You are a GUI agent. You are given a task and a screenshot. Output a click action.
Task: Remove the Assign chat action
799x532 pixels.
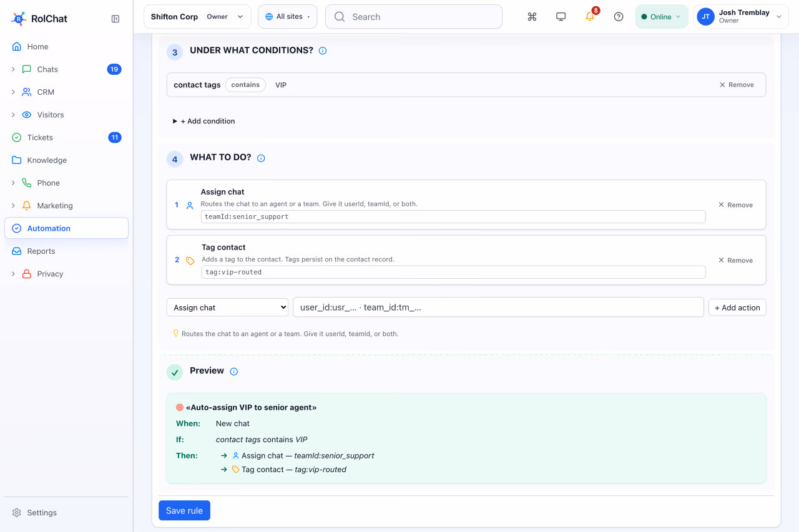tap(735, 205)
